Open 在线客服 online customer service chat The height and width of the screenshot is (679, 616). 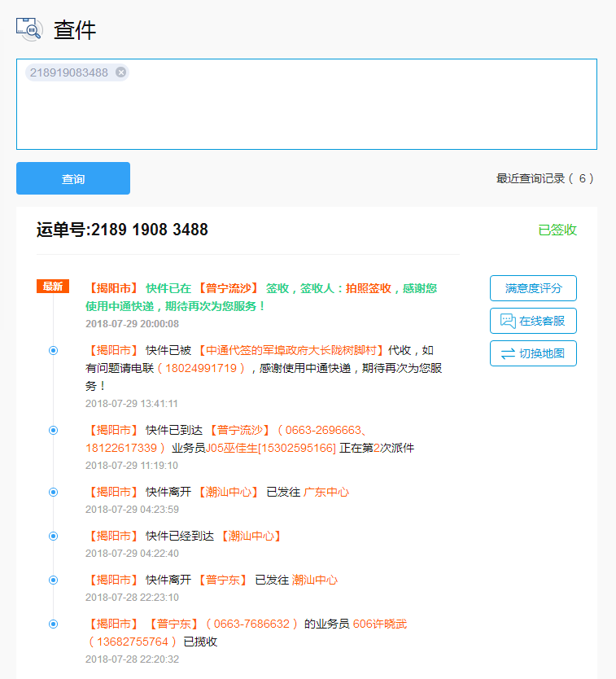coord(533,321)
